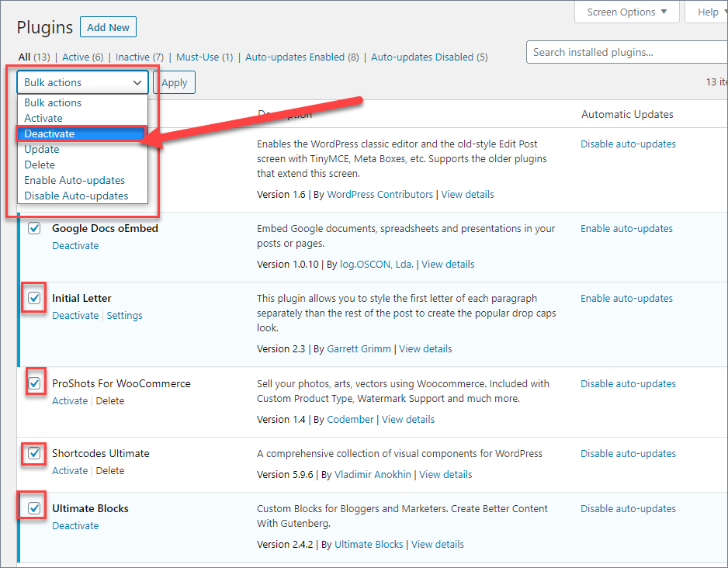View details for Ultimate Blocks

tap(438, 545)
